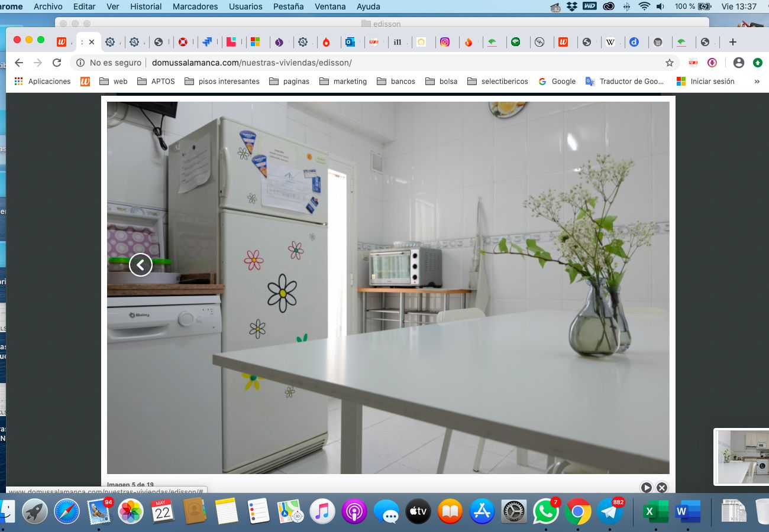The width and height of the screenshot is (769, 532).
Task: Open Photos app in the Dock
Action: tap(131, 511)
